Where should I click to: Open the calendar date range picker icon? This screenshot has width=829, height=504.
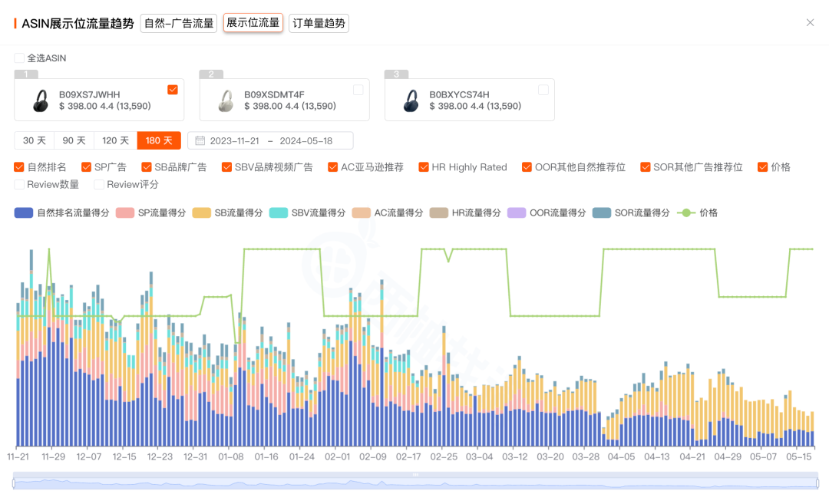199,140
